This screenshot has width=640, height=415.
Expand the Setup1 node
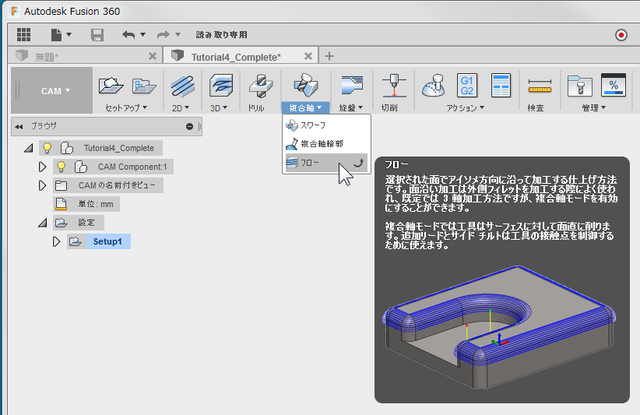(x=56, y=242)
